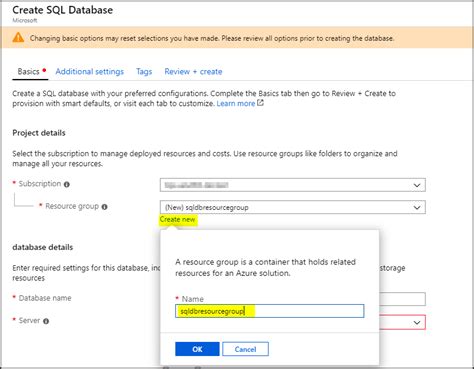The image size is (474, 369).
Task: Open the Review + create tab
Action: point(193,72)
